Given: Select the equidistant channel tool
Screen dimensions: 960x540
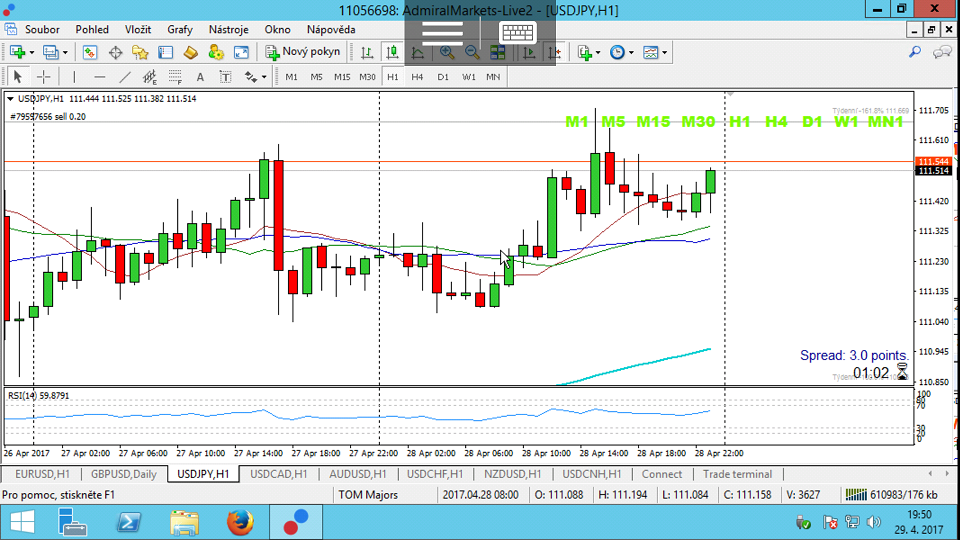Looking at the screenshot, I should (149, 77).
